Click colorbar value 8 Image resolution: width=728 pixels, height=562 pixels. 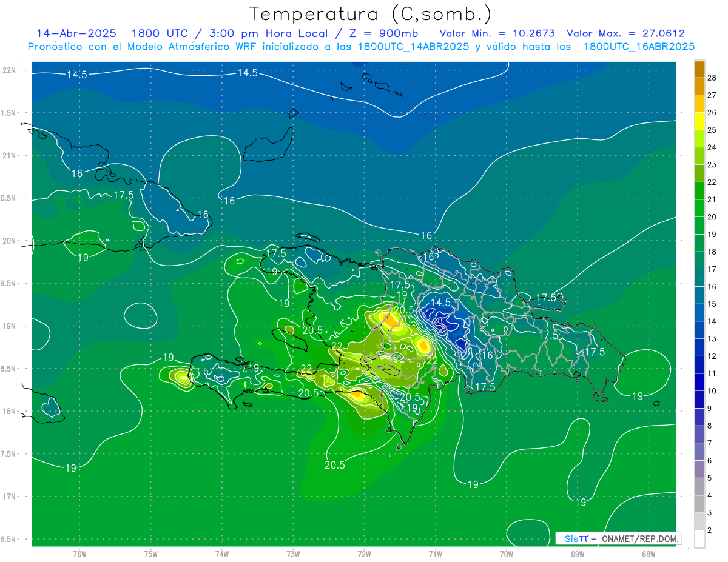(x=710, y=426)
